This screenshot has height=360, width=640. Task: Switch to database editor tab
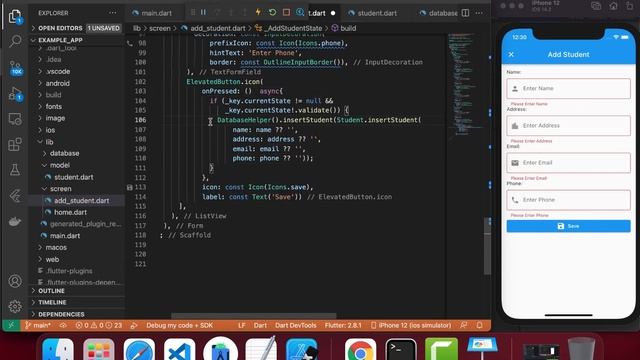(438, 13)
